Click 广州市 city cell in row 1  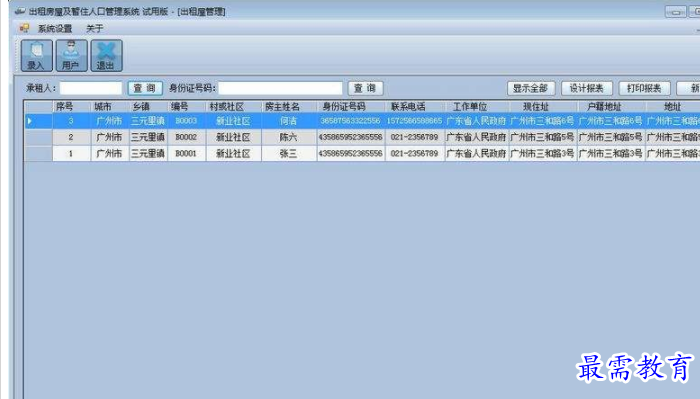[110, 154]
